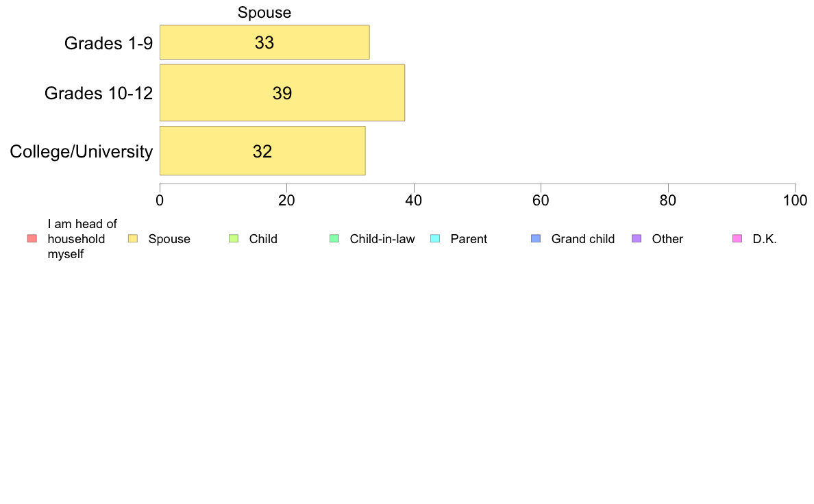Click the College/University axis label
Viewport: 814px width, 504px height.
click(x=82, y=151)
